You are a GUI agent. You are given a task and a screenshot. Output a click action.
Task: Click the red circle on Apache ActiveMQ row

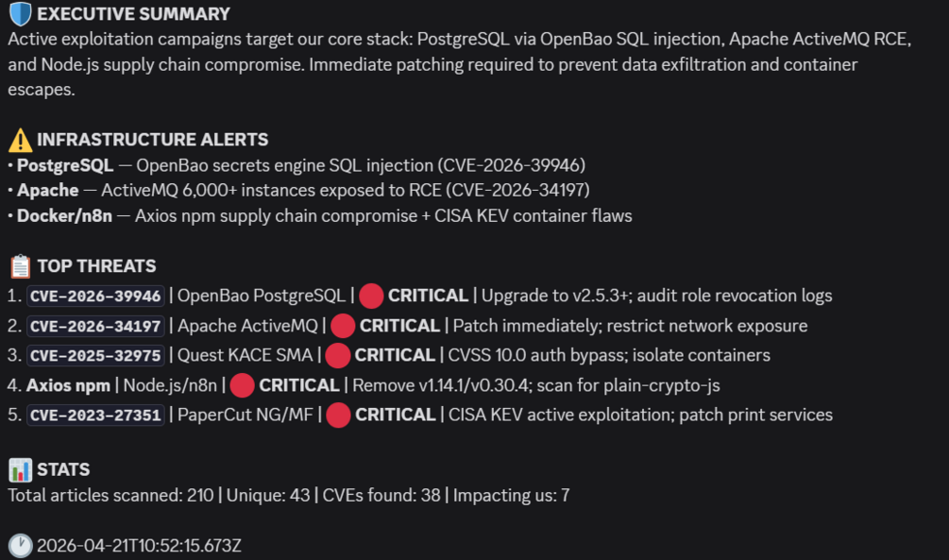(343, 326)
